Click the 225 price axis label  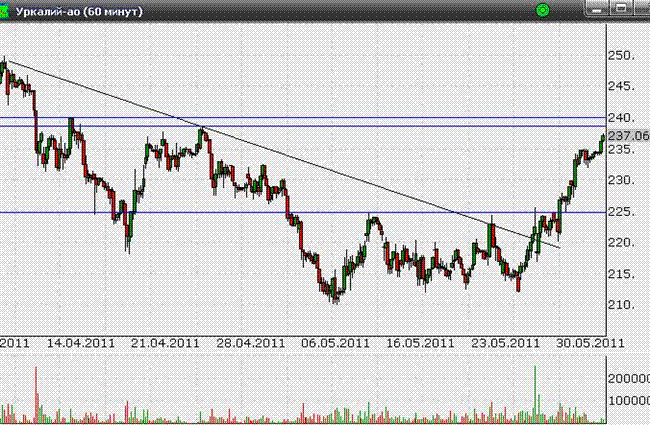pos(621,212)
